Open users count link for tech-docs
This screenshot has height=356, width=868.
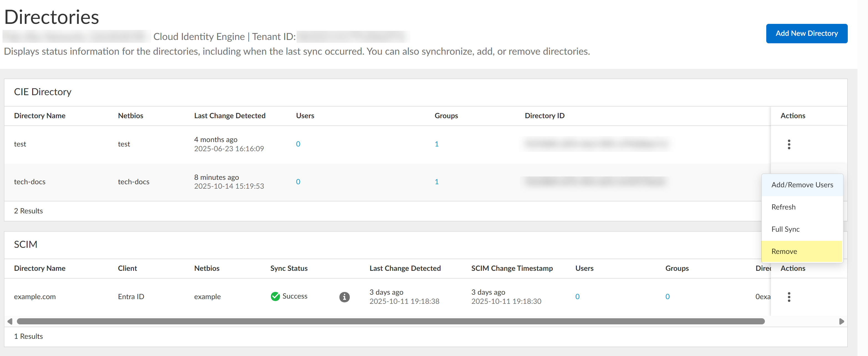(x=298, y=182)
